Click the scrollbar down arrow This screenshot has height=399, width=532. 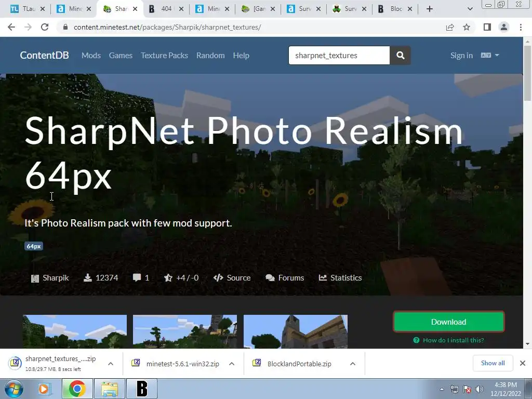[x=527, y=344]
